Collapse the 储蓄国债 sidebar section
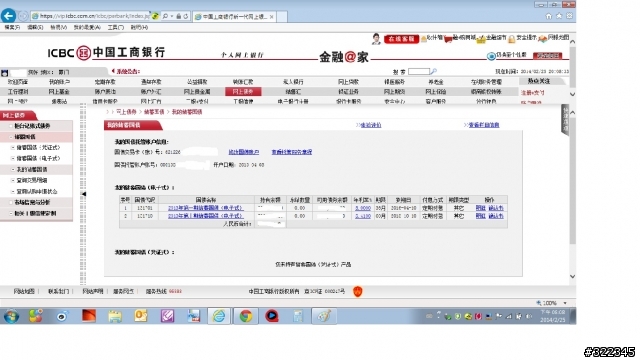The image size is (640, 360). pos(24,137)
